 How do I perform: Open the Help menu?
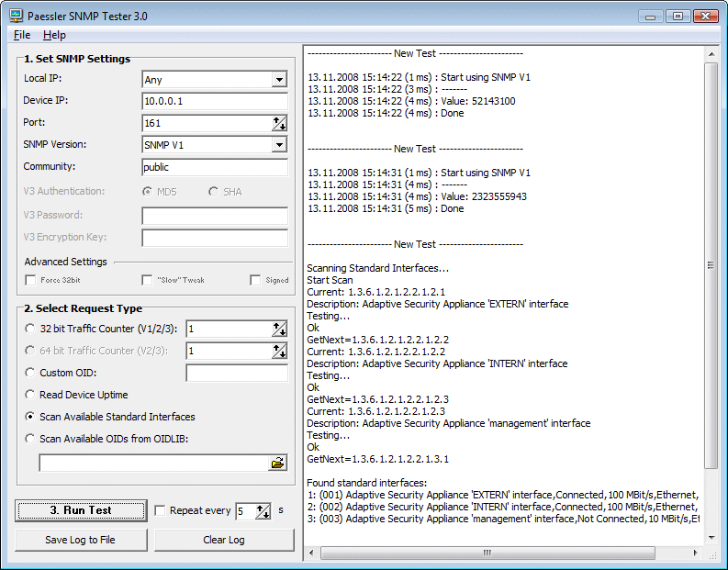(x=54, y=35)
